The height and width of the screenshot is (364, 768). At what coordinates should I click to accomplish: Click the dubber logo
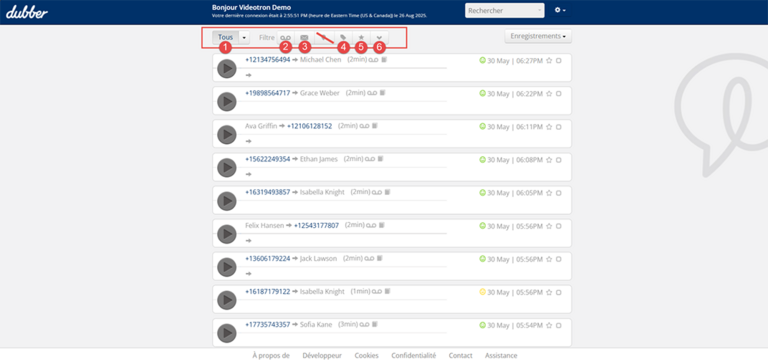point(27,12)
